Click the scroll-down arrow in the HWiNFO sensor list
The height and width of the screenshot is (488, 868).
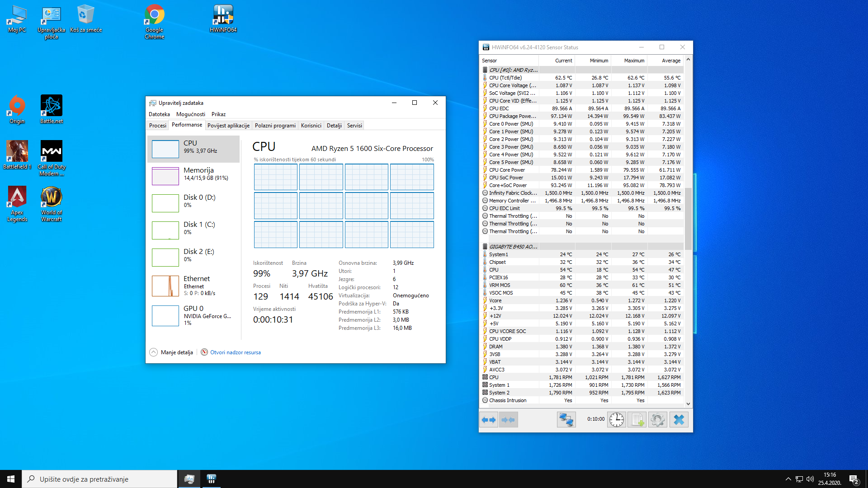pyautogui.click(x=688, y=404)
